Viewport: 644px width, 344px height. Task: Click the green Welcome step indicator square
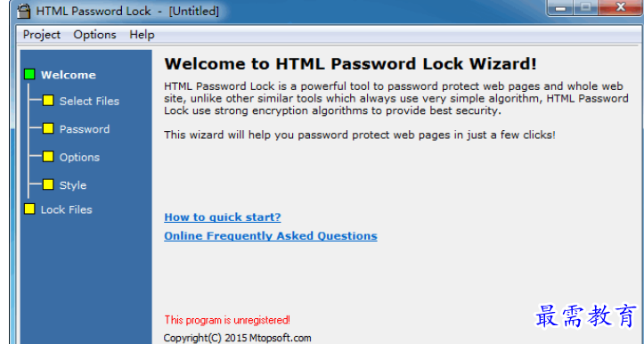click(x=29, y=74)
